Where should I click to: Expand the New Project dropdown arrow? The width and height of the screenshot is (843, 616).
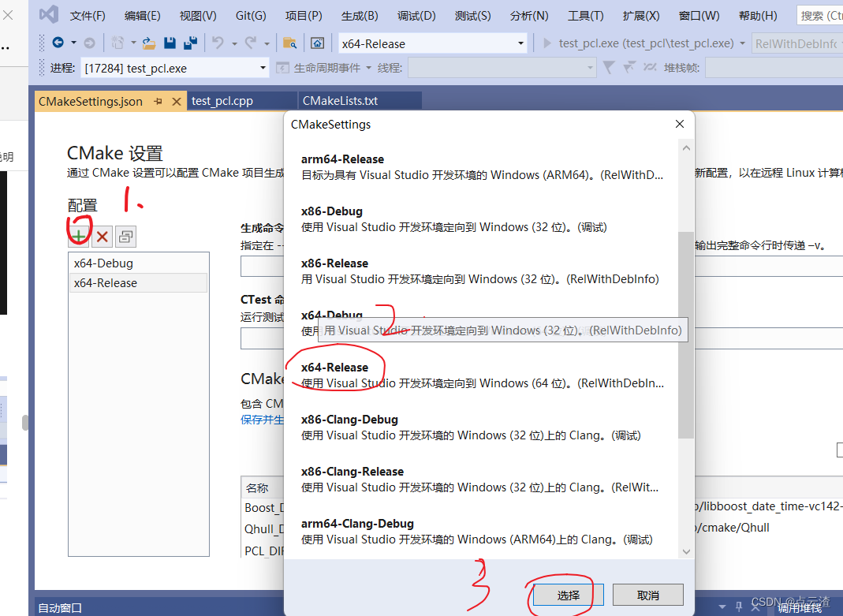[x=132, y=43]
